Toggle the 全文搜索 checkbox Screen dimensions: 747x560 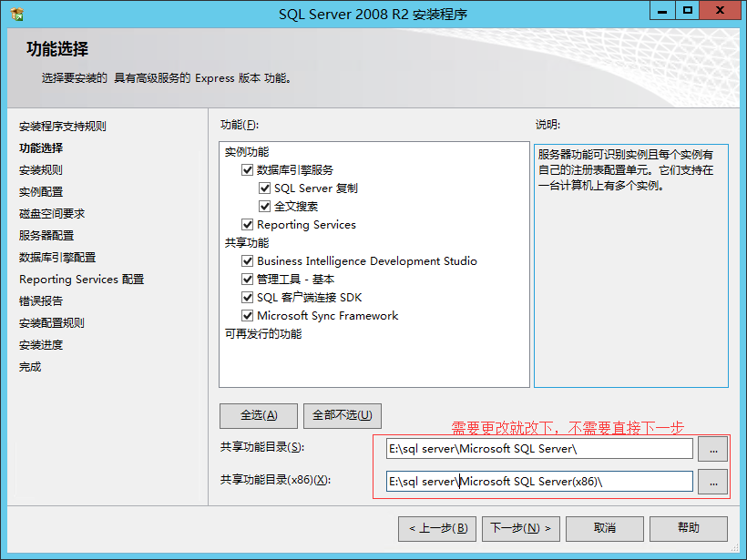(x=264, y=206)
